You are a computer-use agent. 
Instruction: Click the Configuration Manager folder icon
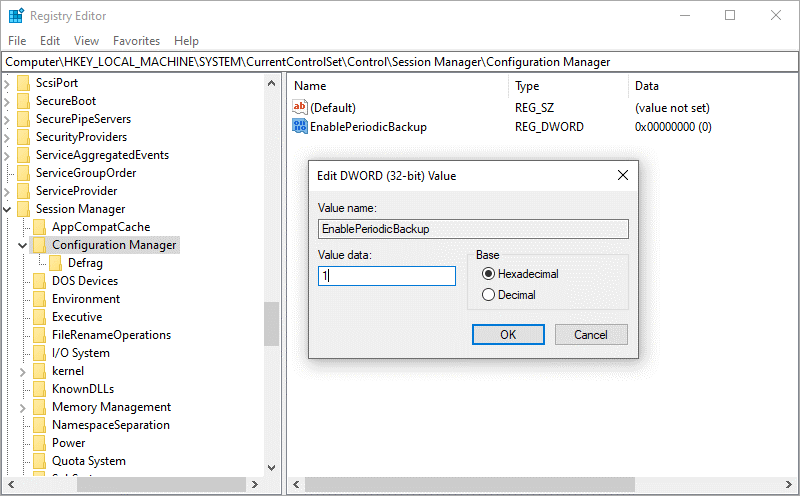pos(39,245)
